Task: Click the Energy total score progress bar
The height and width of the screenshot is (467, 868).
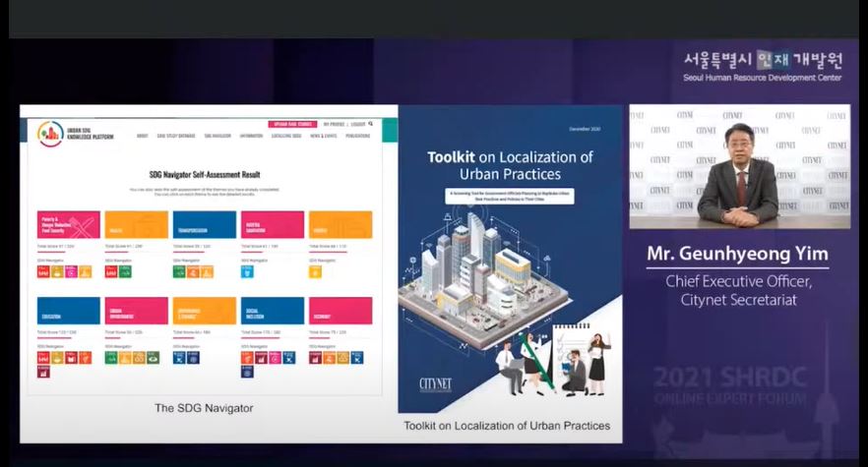Action: click(x=329, y=252)
